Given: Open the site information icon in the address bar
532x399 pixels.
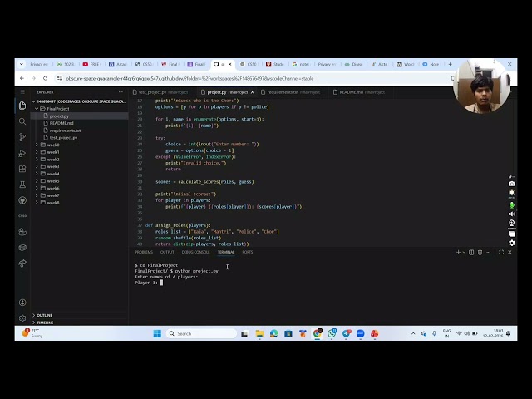Looking at the screenshot, I should point(59,78).
